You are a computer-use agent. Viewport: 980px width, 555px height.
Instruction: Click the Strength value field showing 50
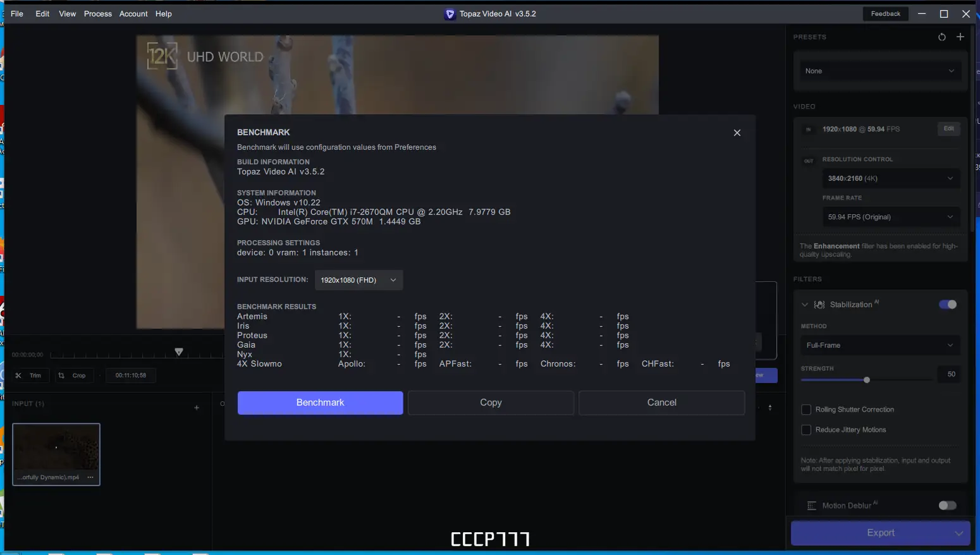(951, 375)
